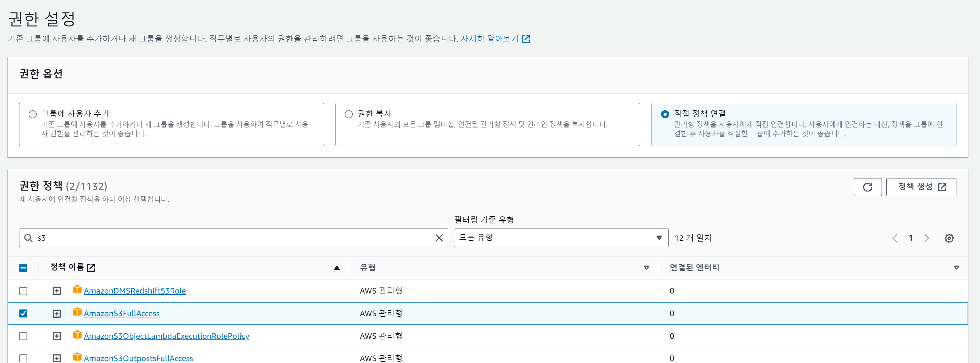Click the 유형 column header text

[x=368, y=268]
